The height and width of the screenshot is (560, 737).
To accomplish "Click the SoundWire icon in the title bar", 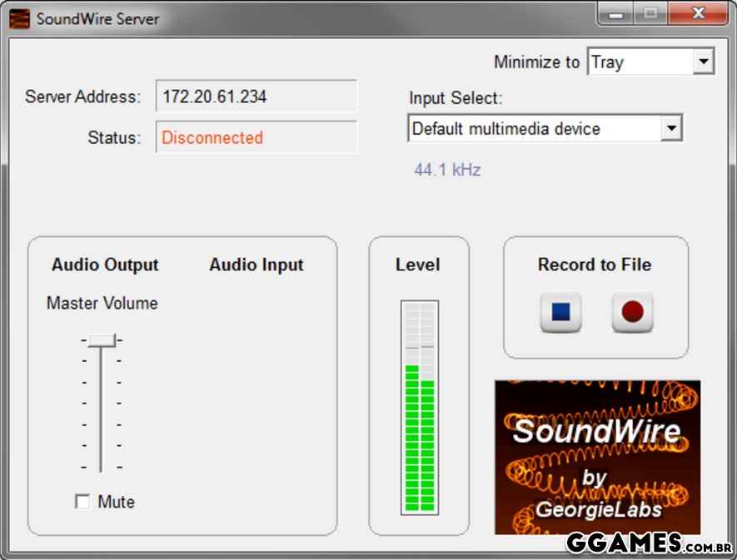I will coord(19,18).
